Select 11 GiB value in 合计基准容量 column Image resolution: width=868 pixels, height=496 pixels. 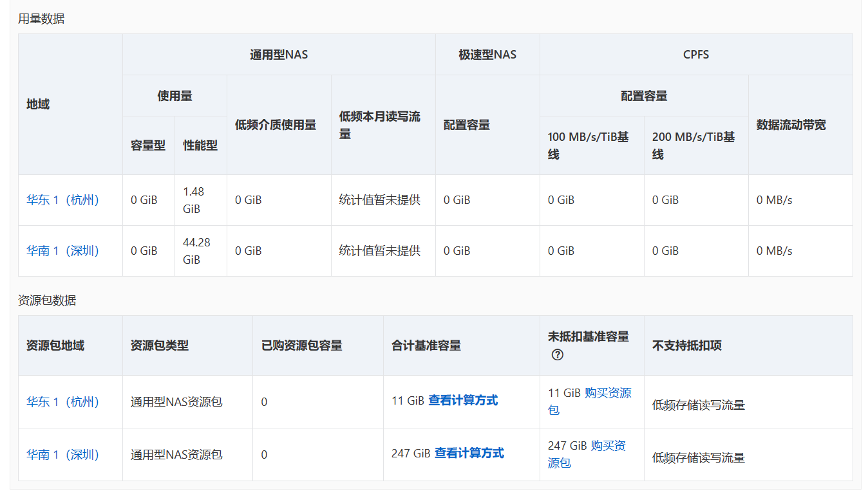point(408,400)
